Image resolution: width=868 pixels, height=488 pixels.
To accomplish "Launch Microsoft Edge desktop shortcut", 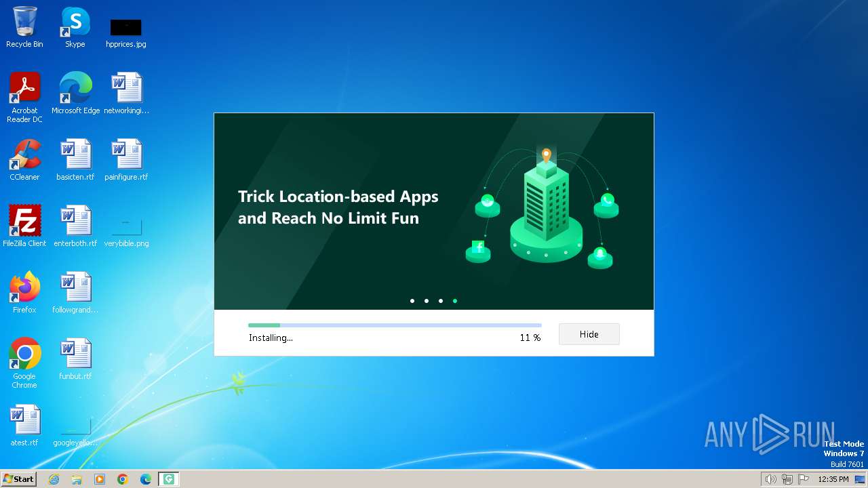I will click(75, 94).
